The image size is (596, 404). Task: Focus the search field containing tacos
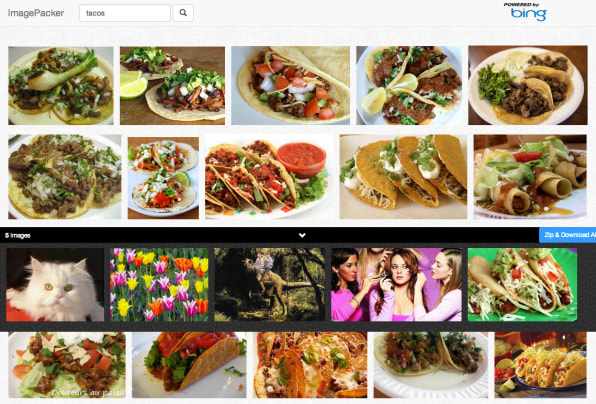click(125, 13)
